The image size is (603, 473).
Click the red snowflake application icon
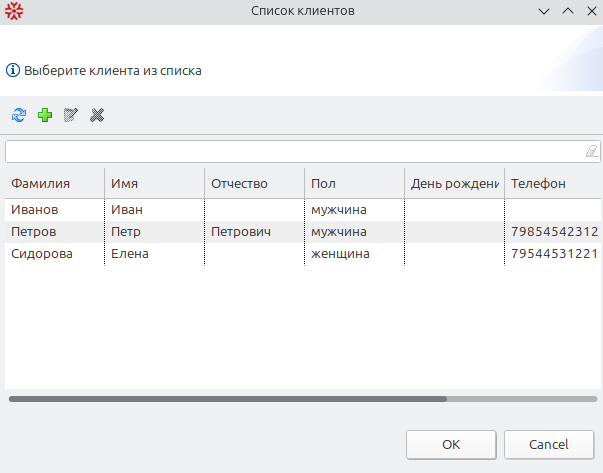pyautogui.click(x=14, y=11)
